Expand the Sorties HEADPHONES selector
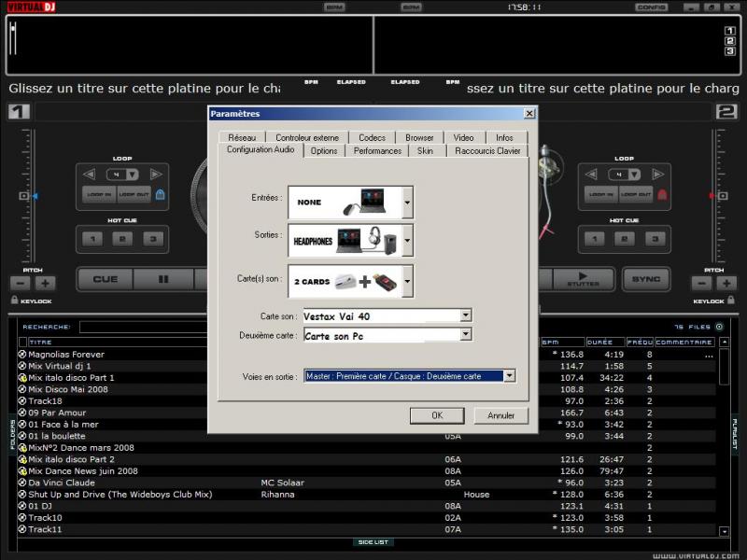This screenshot has width=747, height=560. click(407, 240)
